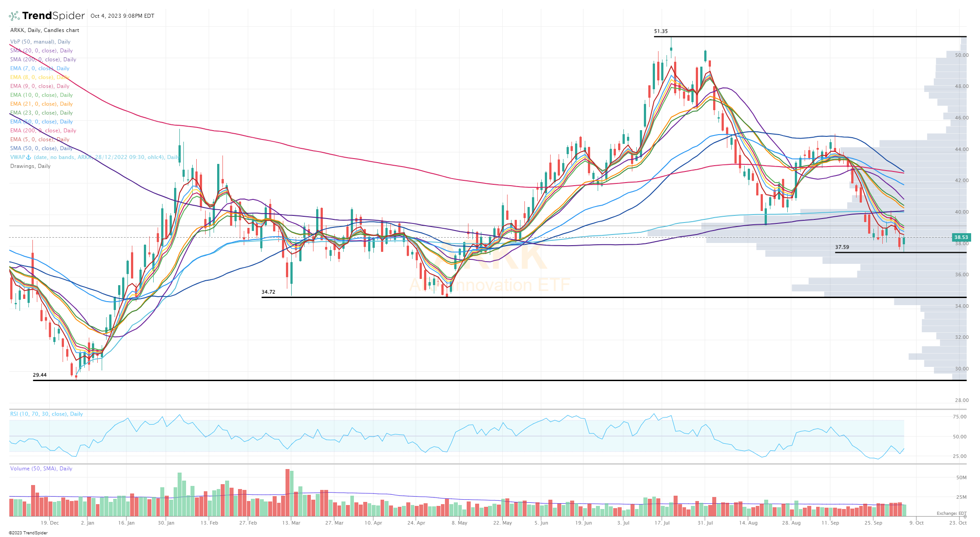The image size is (980, 537).
Task: Click the 32.00 price axis label
Action: tap(962, 338)
